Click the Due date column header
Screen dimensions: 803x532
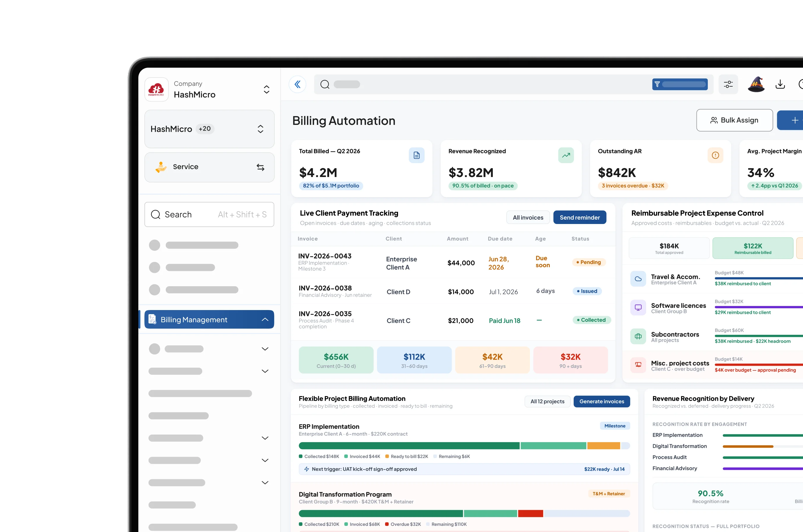coord(500,239)
